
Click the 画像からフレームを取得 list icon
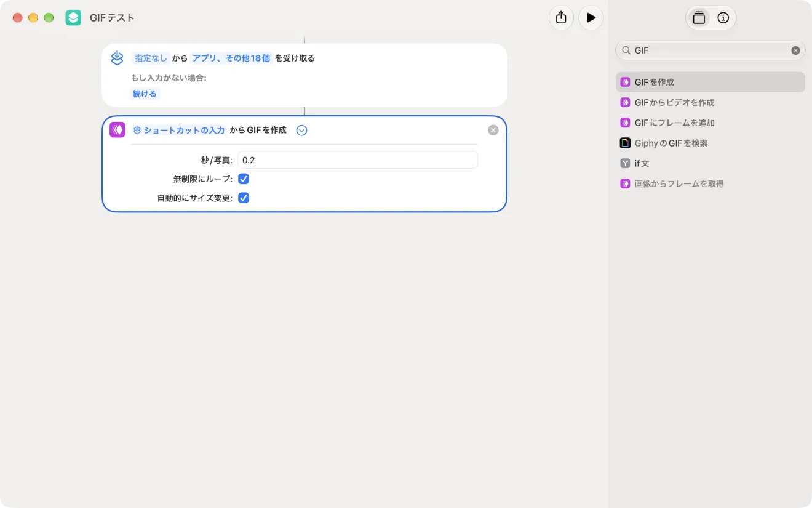[625, 183]
